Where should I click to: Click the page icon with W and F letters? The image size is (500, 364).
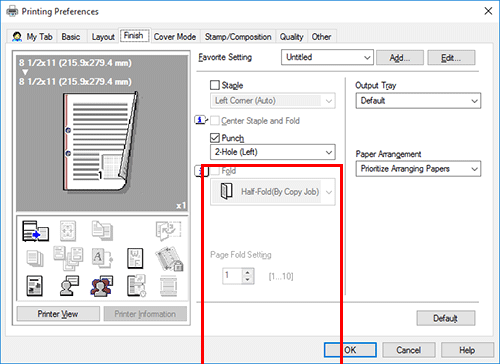135,258
